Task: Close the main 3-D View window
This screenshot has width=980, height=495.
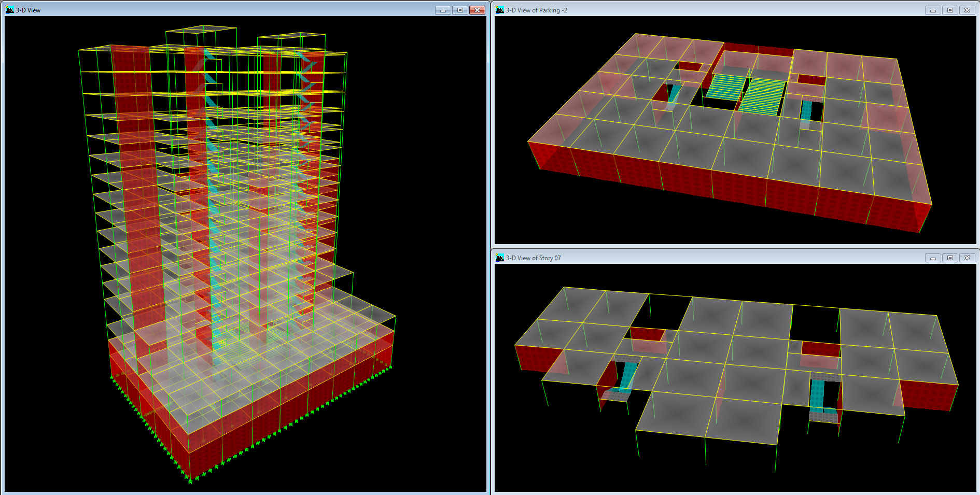Action: pyautogui.click(x=477, y=10)
